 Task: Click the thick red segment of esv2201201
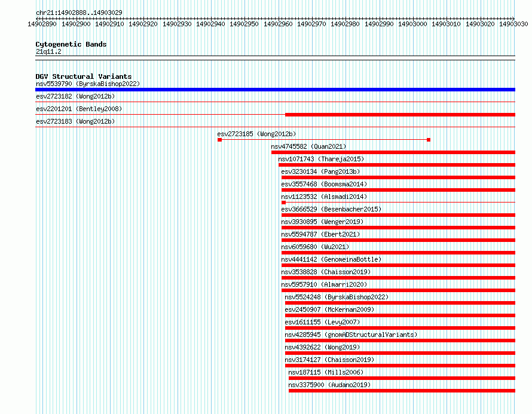pos(400,115)
